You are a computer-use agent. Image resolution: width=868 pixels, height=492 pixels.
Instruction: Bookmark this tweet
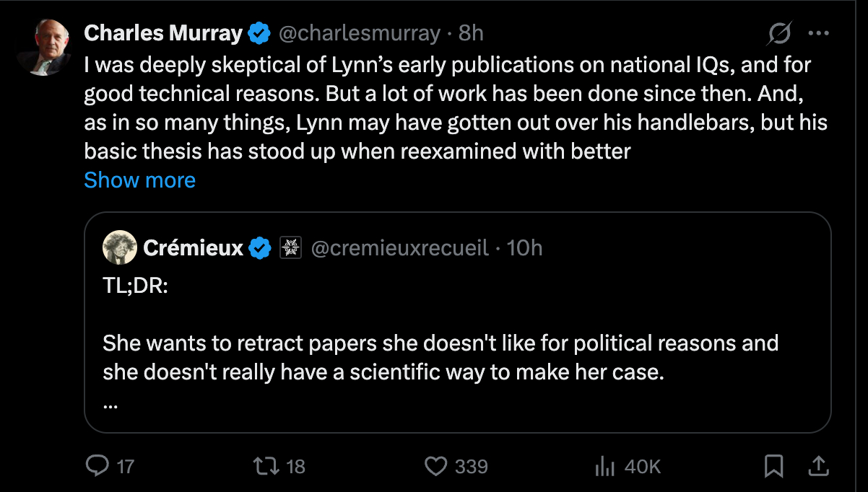click(773, 466)
